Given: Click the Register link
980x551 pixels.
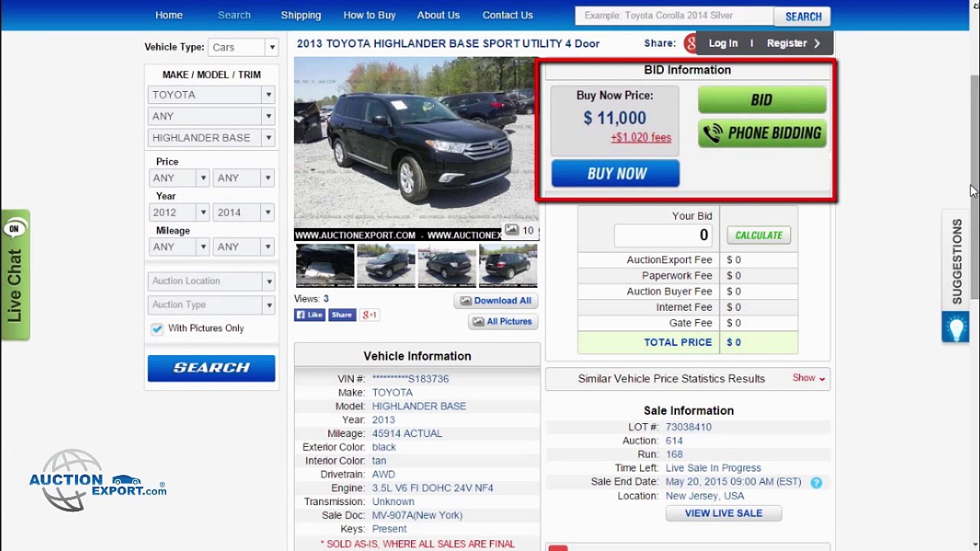Looking at the screenshot, I should (787, 44).
